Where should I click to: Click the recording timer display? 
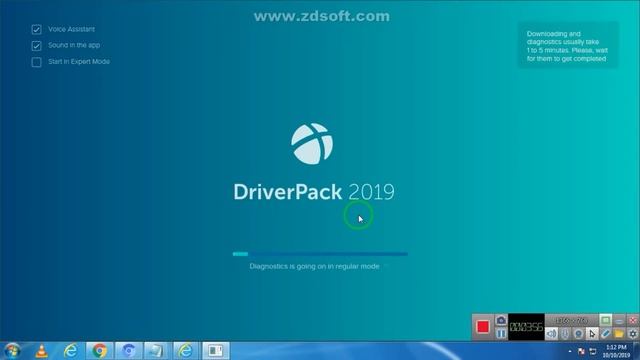(526, 327)
